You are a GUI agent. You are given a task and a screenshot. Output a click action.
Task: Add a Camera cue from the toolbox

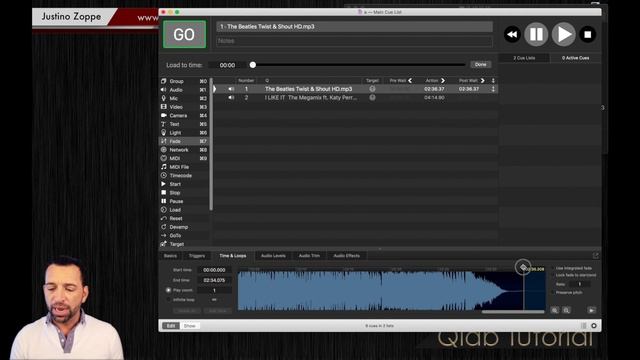coord(184,116)
